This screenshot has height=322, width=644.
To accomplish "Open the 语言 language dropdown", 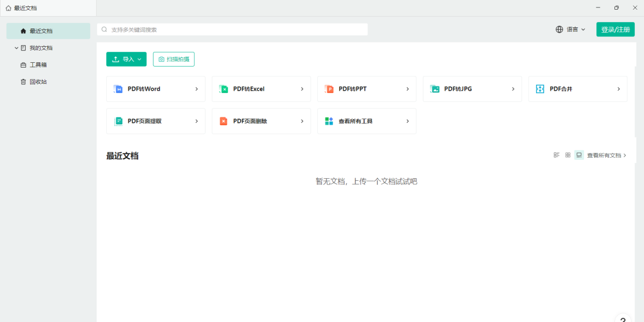I will [570, 30].
